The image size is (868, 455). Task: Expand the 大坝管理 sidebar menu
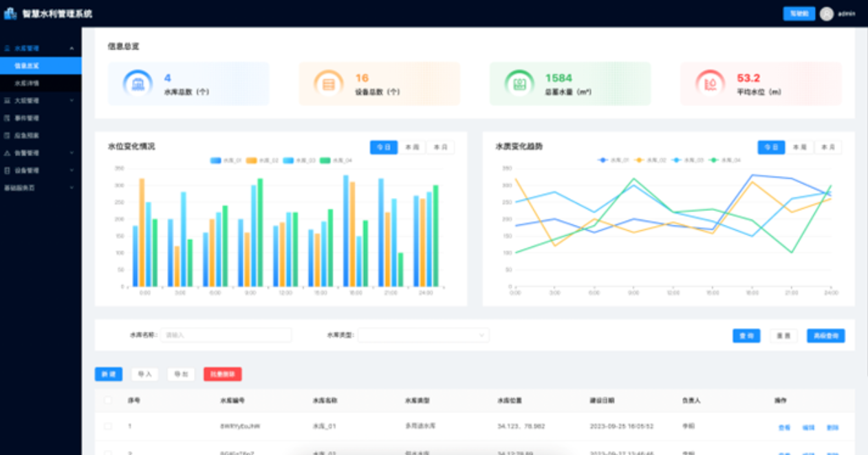pos(40,101)
